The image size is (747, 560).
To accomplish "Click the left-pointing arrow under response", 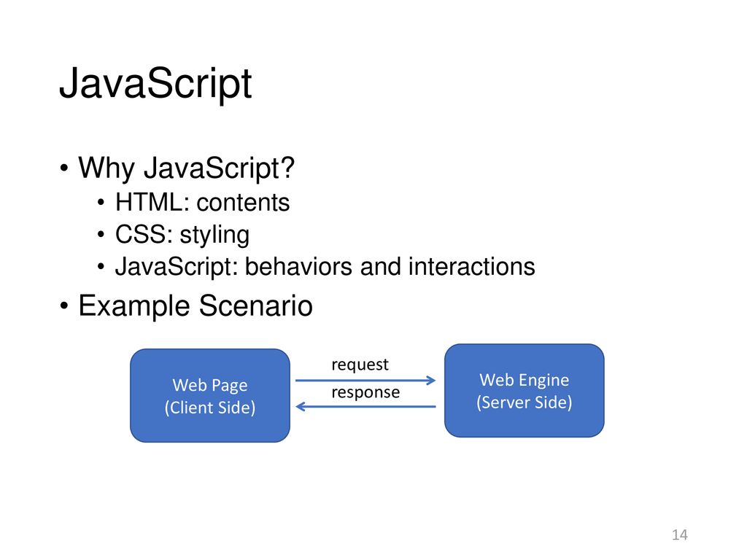I will (x=365, y=407).
